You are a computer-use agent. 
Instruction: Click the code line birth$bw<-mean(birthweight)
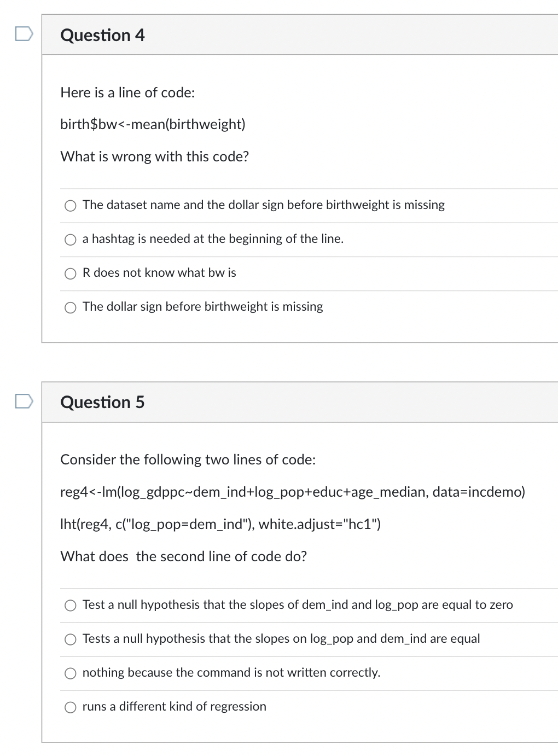(x=153, y=124)
